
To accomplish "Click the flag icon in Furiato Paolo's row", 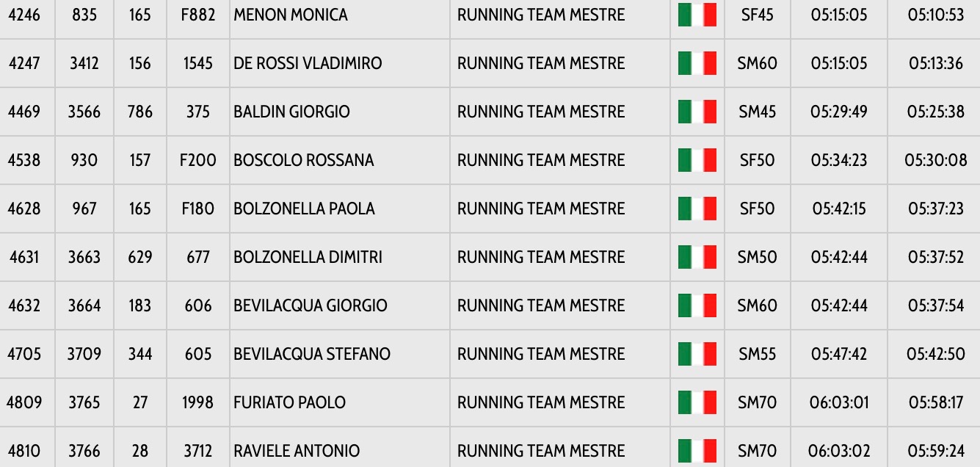I will (x=697, y=402).
